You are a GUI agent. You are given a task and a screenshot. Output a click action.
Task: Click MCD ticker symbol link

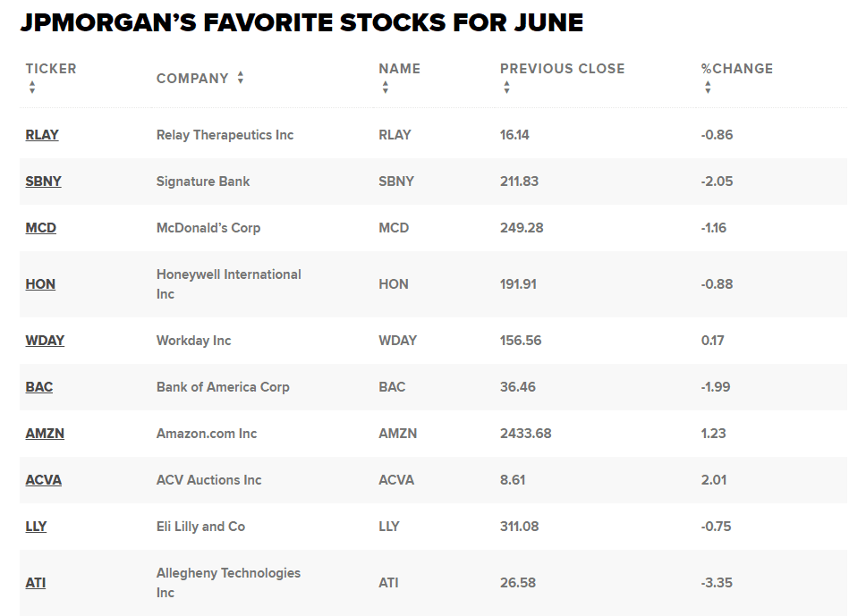coord(41,228)
